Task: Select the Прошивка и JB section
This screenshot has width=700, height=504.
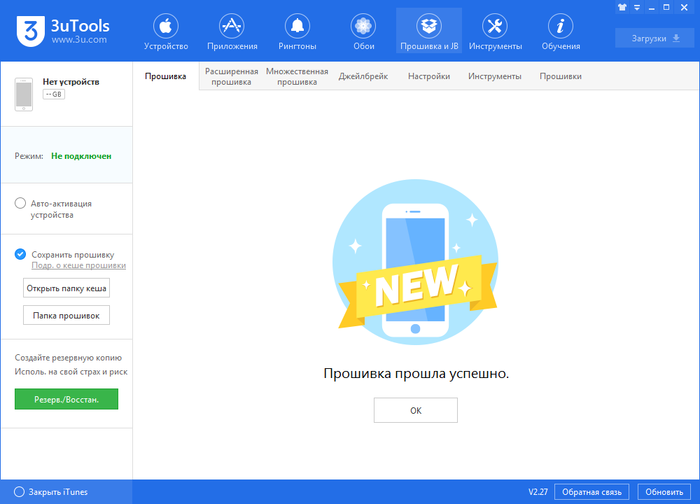Action: click(x=429, y=31)
